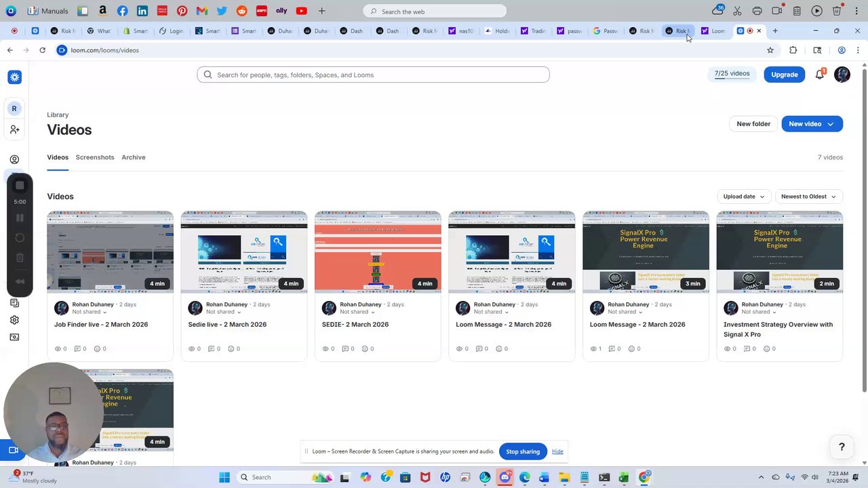Open Amazon bookmark icon

(x=102, y=11)
